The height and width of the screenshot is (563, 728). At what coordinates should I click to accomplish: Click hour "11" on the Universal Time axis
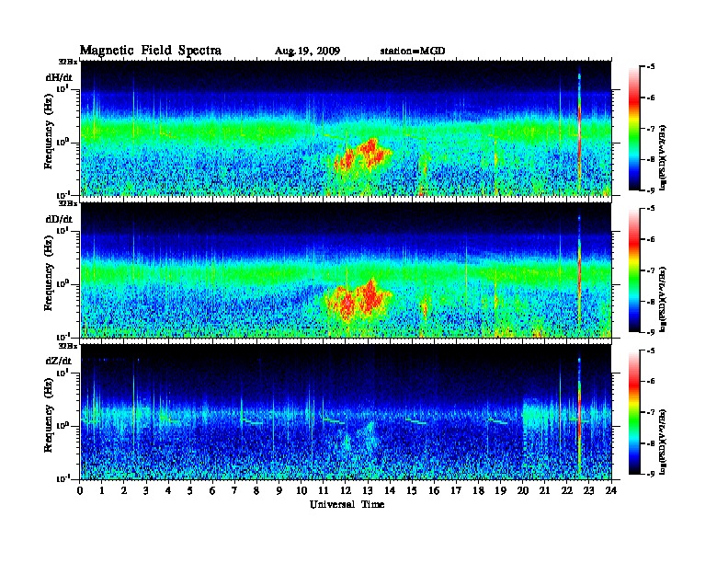[324, 490]
